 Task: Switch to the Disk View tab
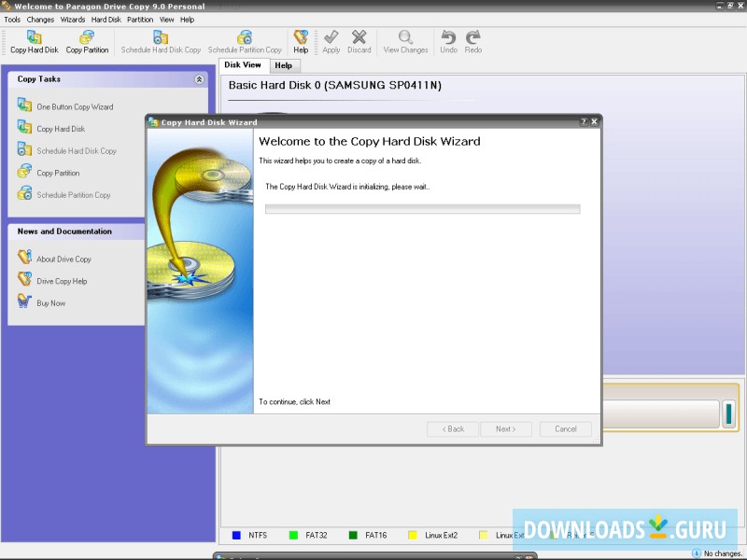[x=244, y=65]
